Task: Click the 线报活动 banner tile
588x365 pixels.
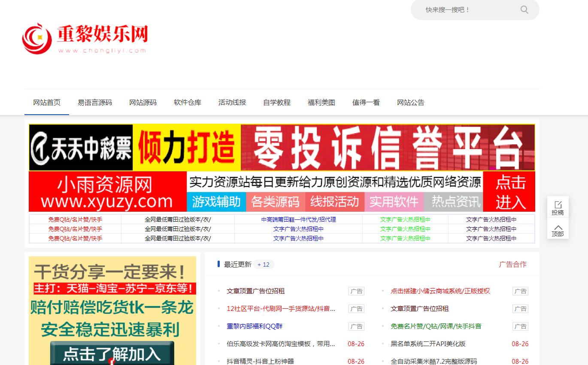Action: click(335, 202)
